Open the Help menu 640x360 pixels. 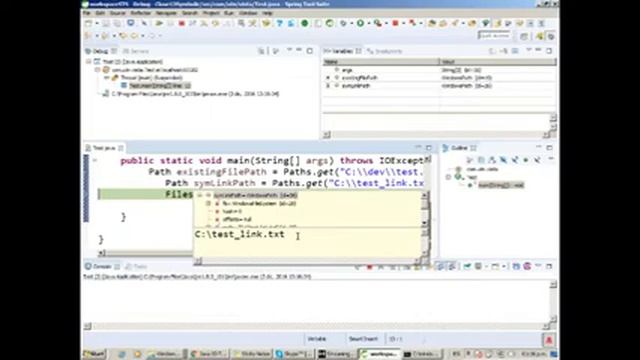tap(267, 13)
